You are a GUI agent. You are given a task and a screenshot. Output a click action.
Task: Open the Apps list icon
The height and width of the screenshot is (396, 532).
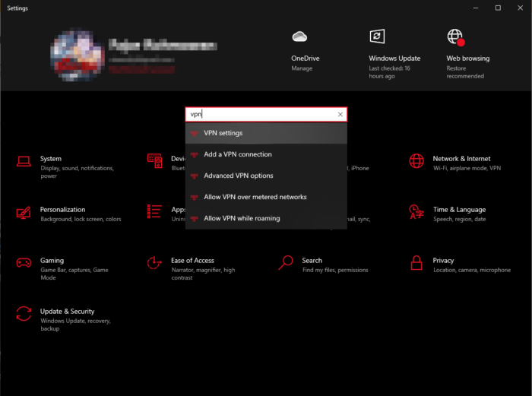(154, 212)
